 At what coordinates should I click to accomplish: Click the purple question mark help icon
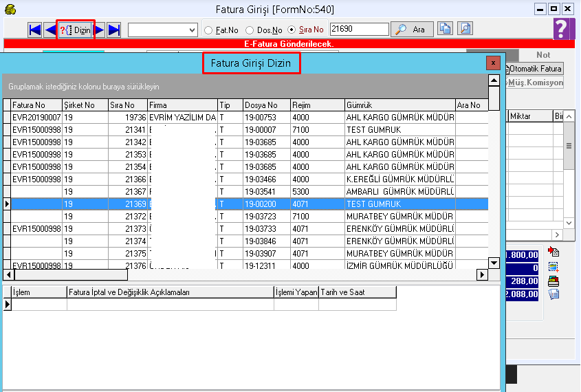click(562, 29)
